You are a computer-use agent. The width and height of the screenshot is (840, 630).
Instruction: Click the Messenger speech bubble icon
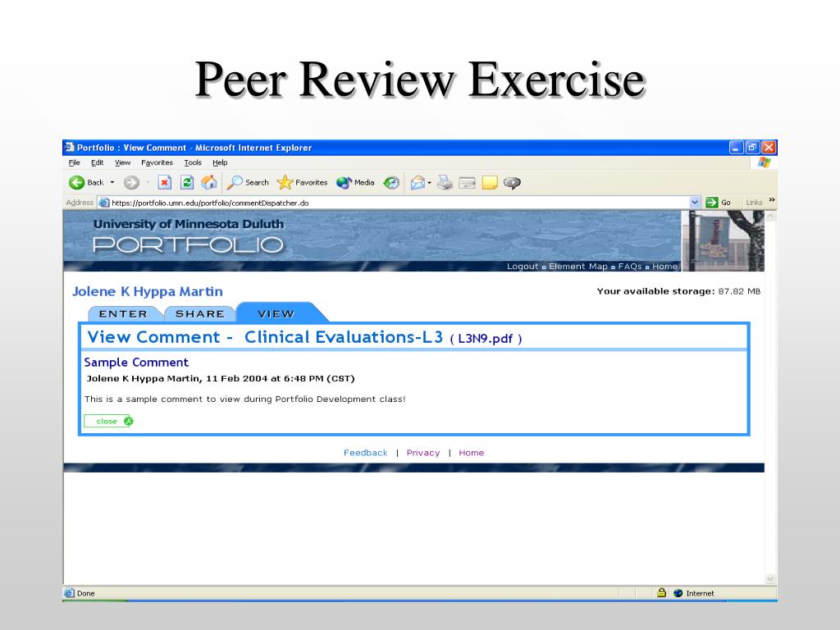(x=512, y=183)
